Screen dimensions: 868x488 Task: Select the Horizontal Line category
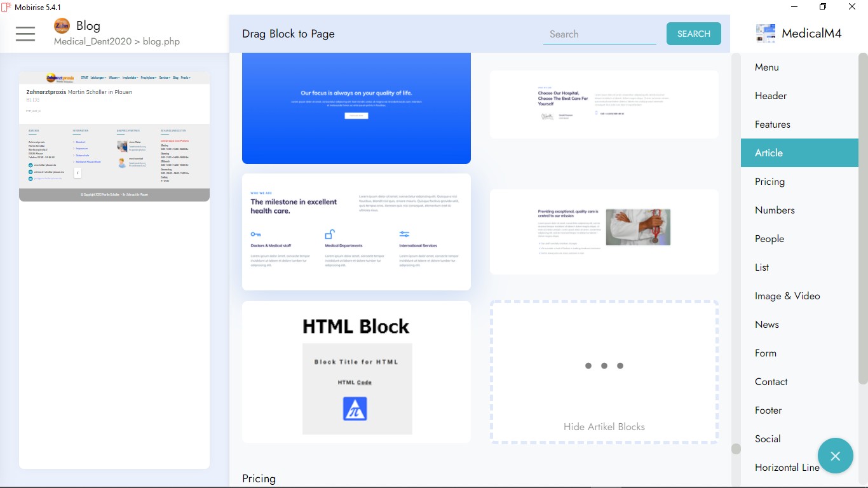pos(787,468)
